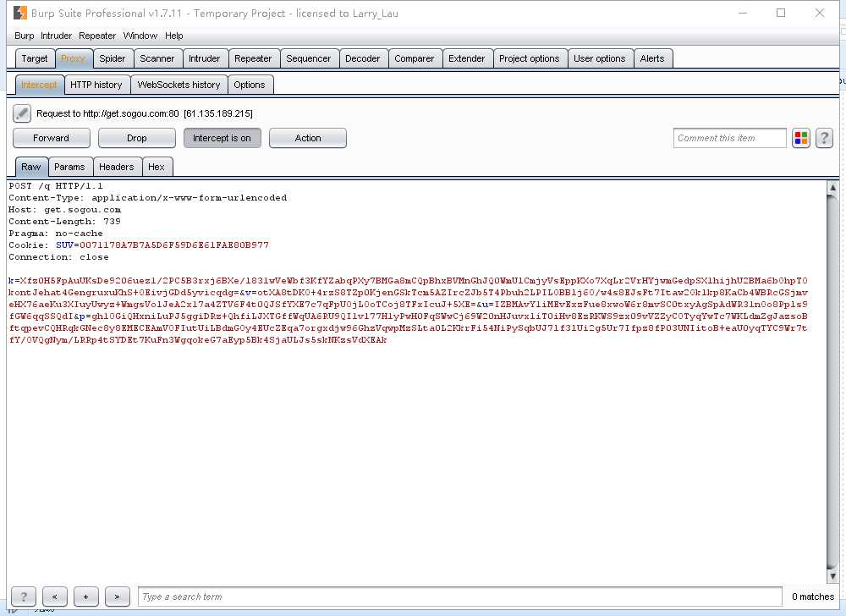Select the Intercept sub-tab
Viewport: 846px width, 616px height.
click(39, 85)
